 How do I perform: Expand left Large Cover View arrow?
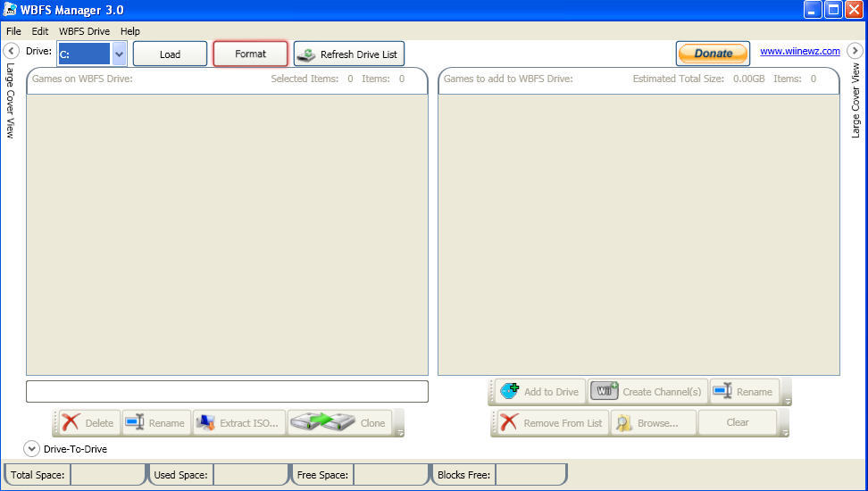coord(11,51)
